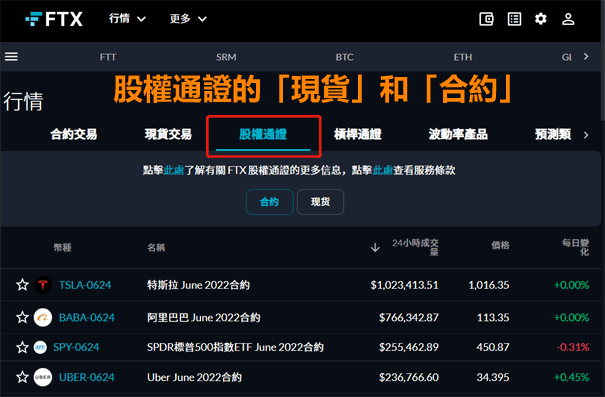Click 此處 link for service terms
The width and height of the screenshot is (605, 397).
pyautogui.click(x=383, y=170)
